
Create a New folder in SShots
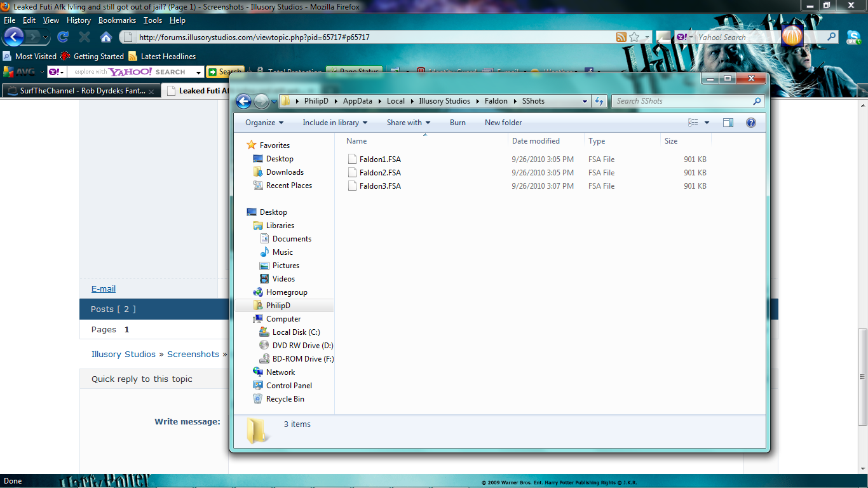[x=503, y=122]
